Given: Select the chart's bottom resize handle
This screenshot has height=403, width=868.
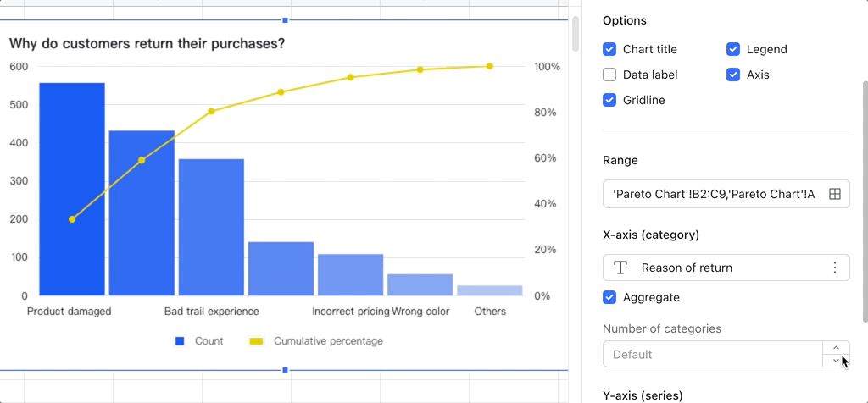Looking at the screenshot, I should pos(285,370).
